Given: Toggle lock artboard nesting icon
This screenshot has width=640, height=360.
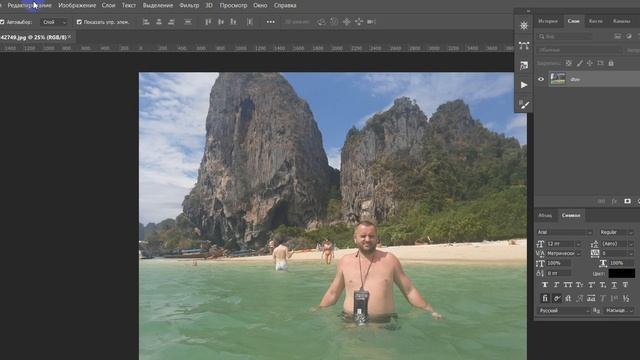Looking at the screenshot, I should tap(600, 63).
